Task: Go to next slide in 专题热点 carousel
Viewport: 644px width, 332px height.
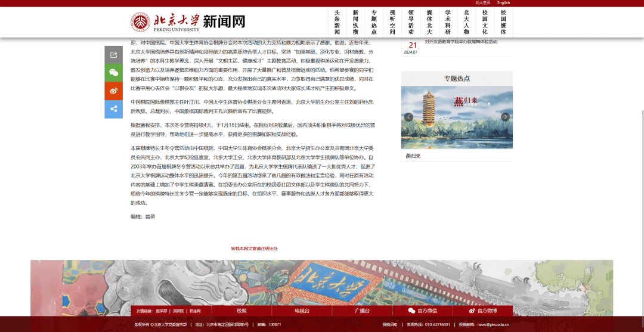Action: click(x=505, y=117)
